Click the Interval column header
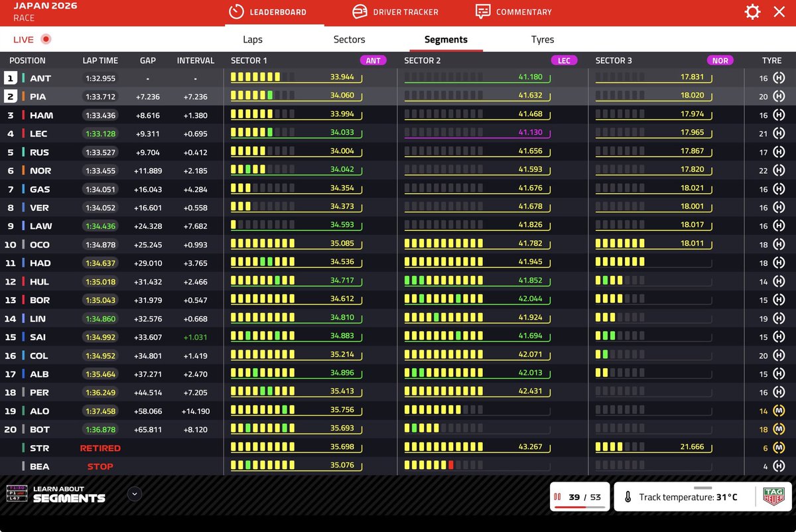 (x=195, y=60)
